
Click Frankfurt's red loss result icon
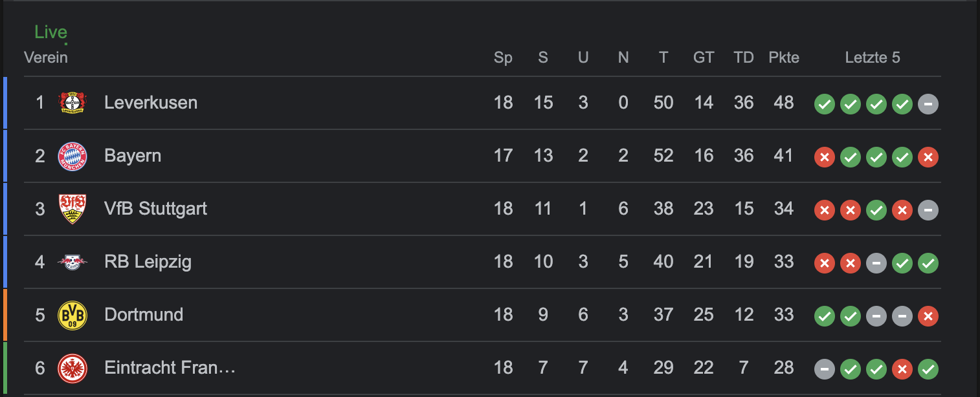coord(902,369)
